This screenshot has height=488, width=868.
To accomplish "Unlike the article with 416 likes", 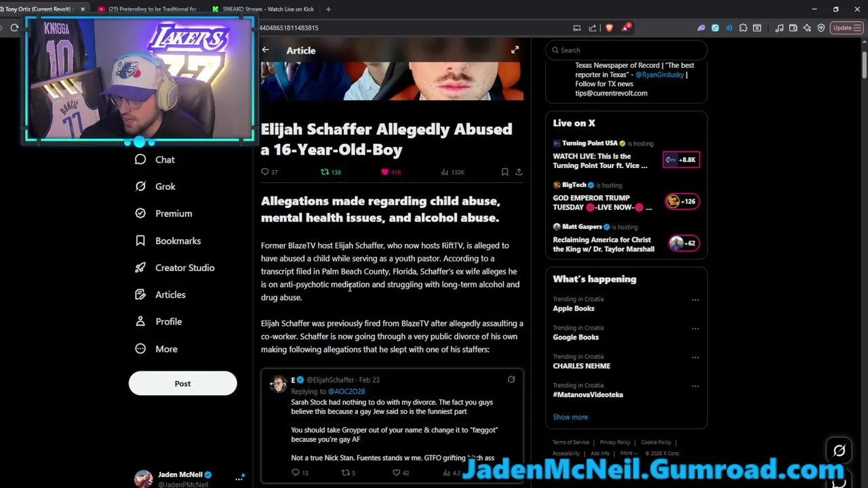I will coord(391,172).
